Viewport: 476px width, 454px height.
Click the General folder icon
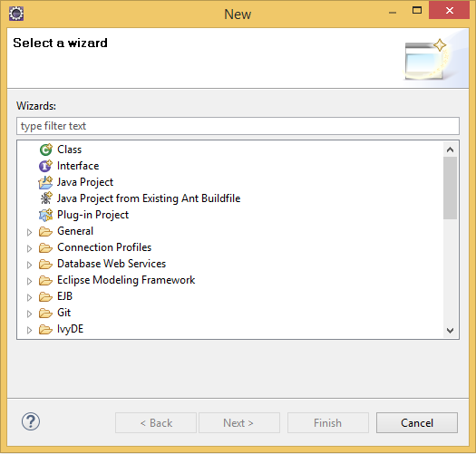[x=45, y=232]
